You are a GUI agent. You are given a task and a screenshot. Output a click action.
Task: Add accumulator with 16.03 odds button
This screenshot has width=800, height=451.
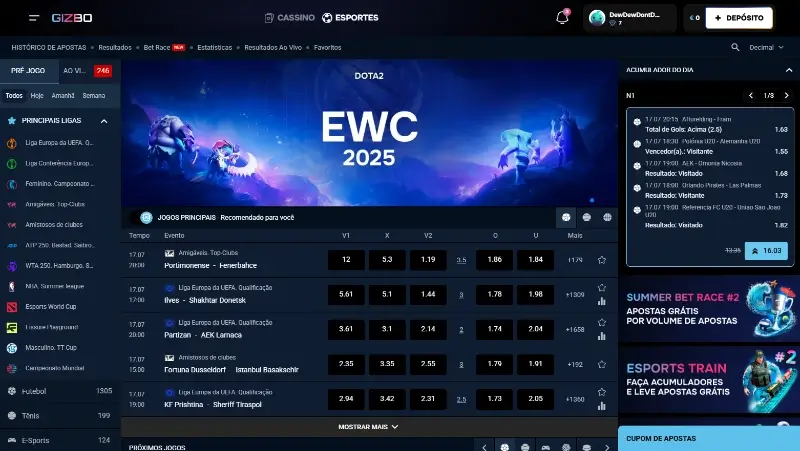[766, 250]
